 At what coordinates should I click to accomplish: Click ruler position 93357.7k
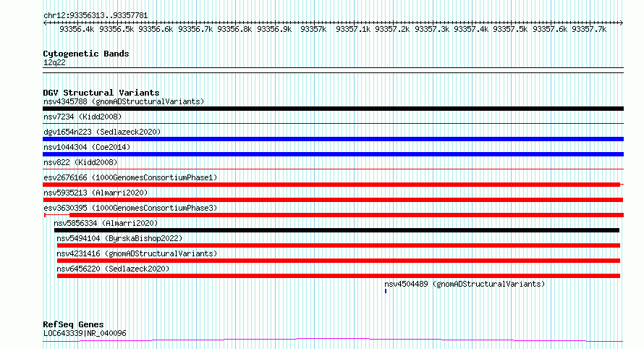tap(590, 29)
